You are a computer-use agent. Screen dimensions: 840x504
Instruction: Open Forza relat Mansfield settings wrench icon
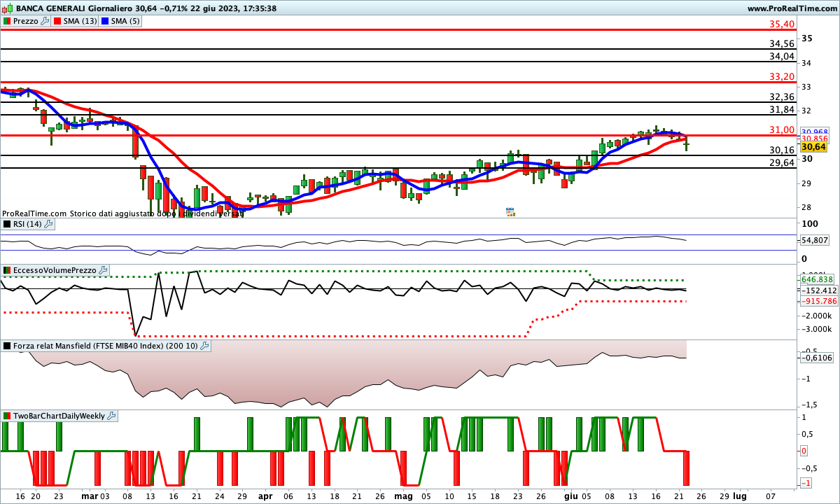[x=205, y=346]
